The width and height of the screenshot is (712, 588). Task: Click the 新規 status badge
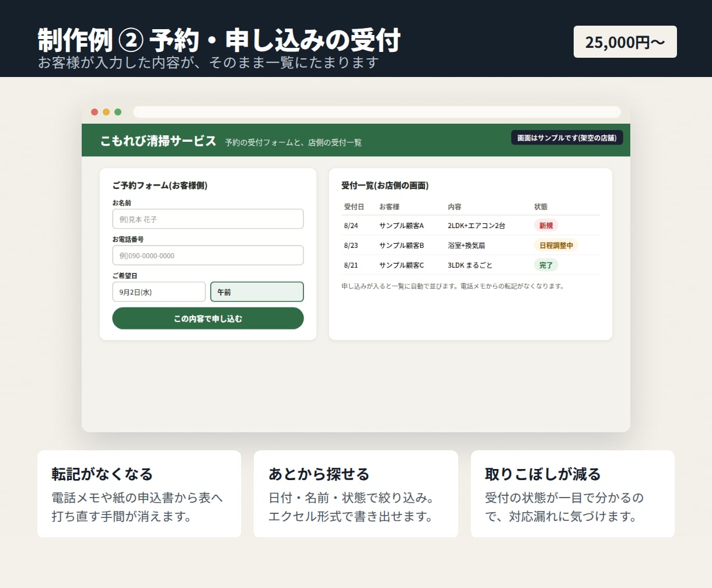(x=546, y=225)
